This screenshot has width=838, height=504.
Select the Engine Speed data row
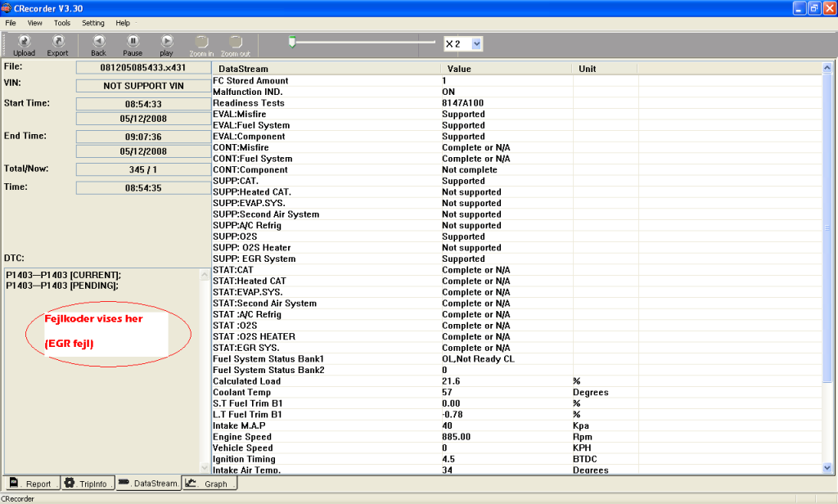pyautogui.click(x=327, y=437)
